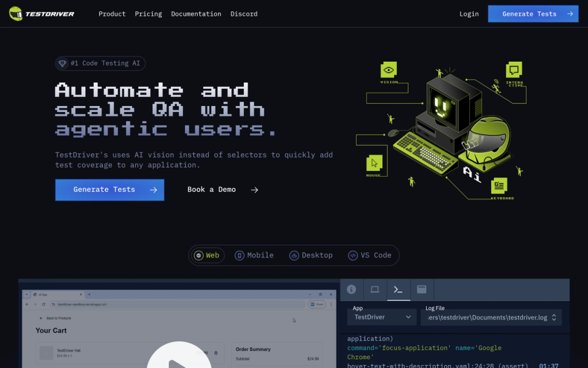Viewport: 588px width, 368px height.
Task: Click the Guest profile chip in preview browser
Action: pyautogui.click(x=317, y=304)
